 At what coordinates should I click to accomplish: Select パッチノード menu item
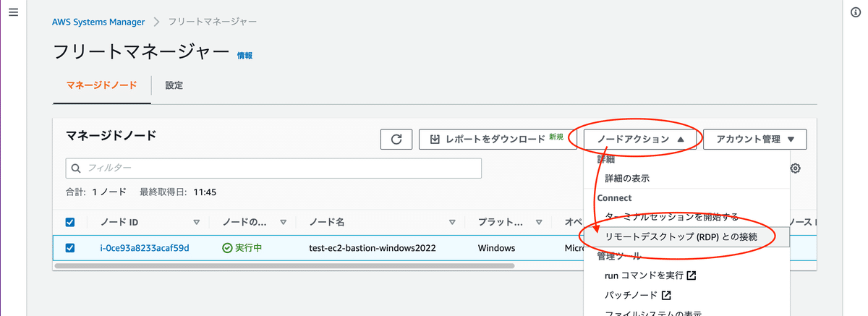pos(687,295)
